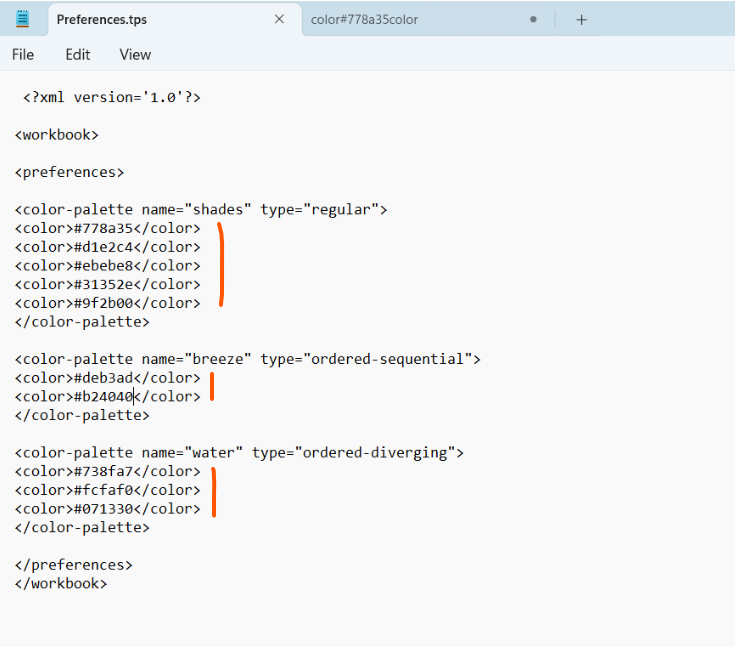Click the unsaved-changes dot on second tab
The height and width of the screenshot is (652, 735).
click(533, 19)
